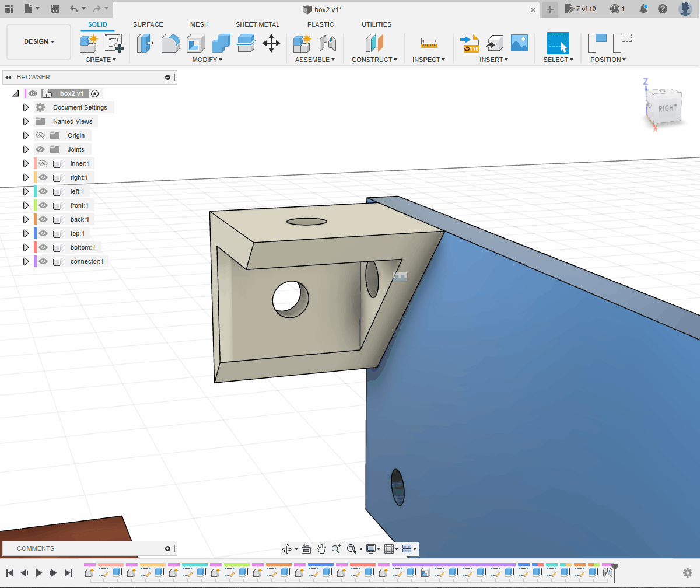Click the Insert SVG icon
Screen dimensions: 700x588
[x=470, y=43]
